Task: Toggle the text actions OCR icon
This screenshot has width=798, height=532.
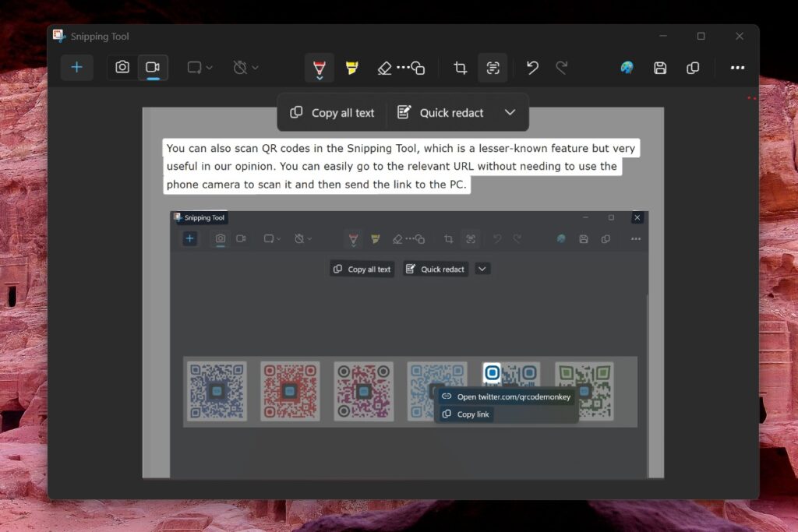Action: pos(493,68)
